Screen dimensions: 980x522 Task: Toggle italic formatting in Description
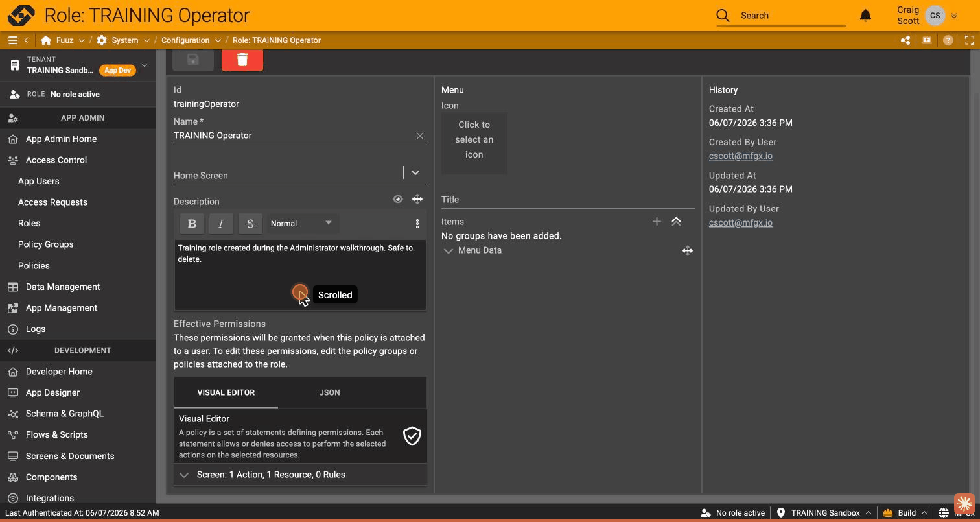(x=221, y=224)
